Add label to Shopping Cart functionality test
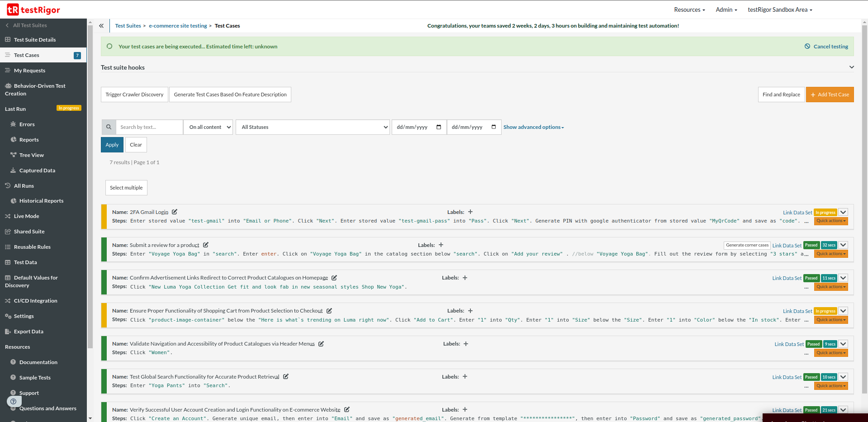Viewport: 868px width, 422px height. [x=470, y=311]
